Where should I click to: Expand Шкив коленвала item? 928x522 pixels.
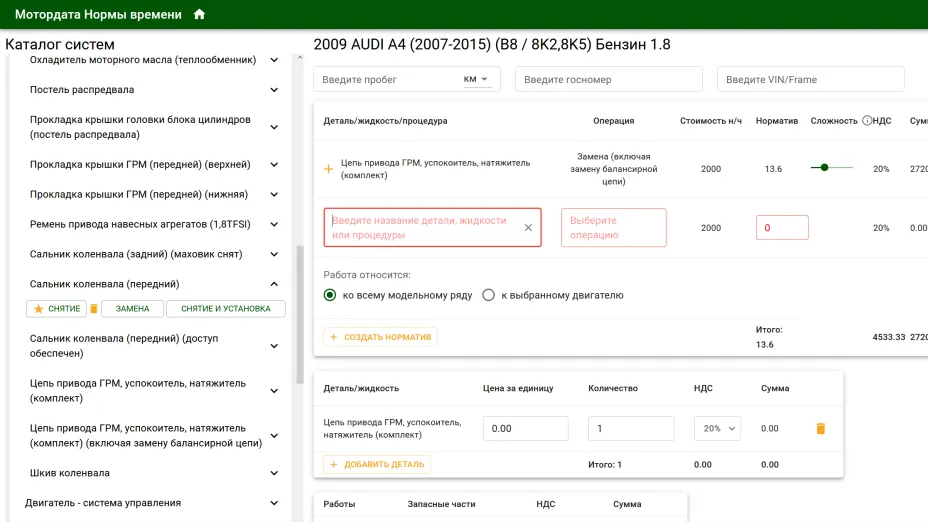274,473
